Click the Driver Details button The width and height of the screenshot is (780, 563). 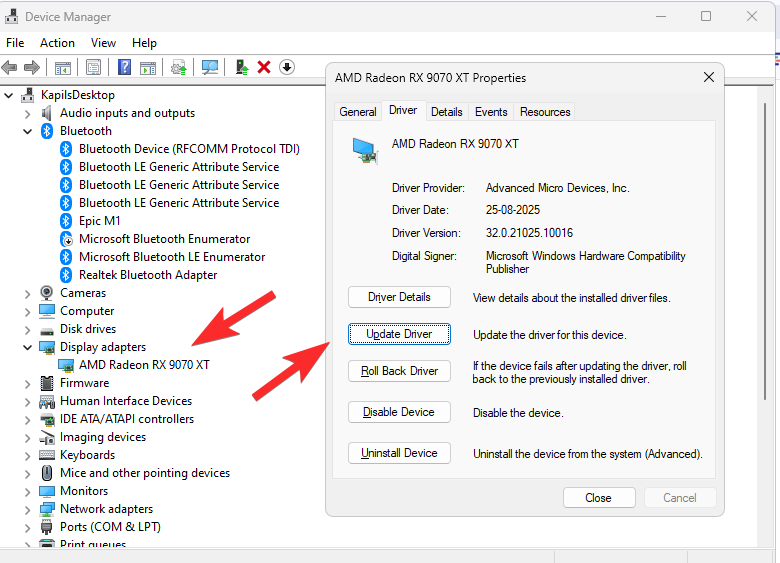click(399, 297)
